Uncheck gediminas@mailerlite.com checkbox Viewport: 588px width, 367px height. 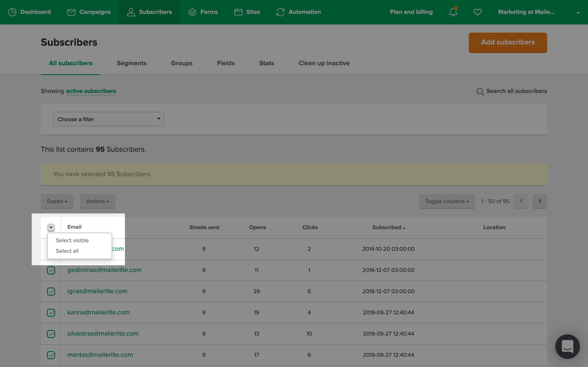click(51, 270)
